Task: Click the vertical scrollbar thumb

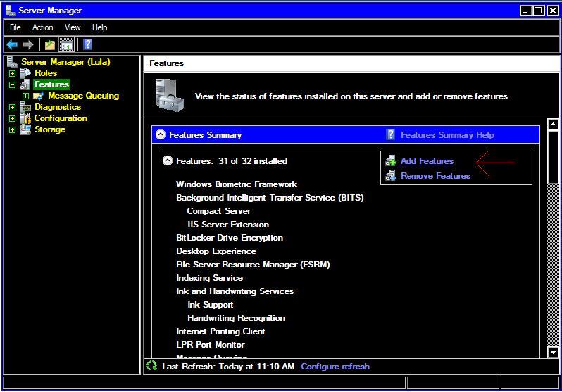Action: (x=553, y=157)
